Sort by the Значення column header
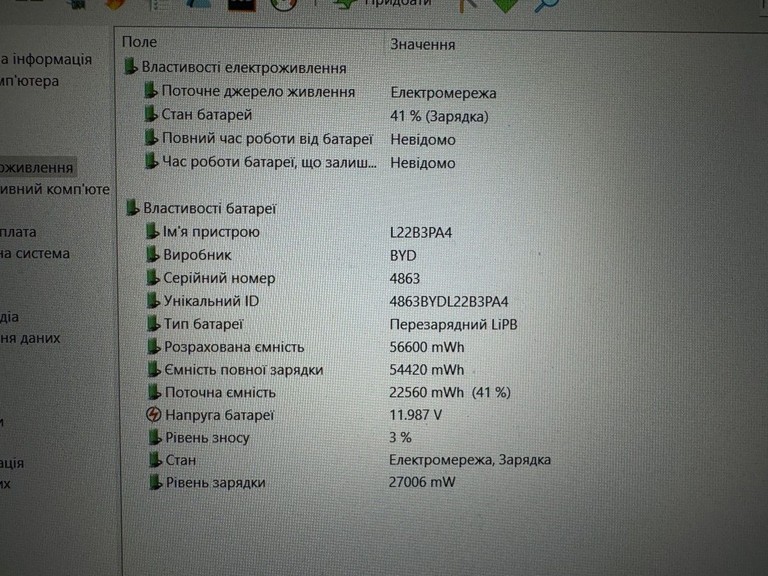This screenshot has width=768, height=576. 423,45
